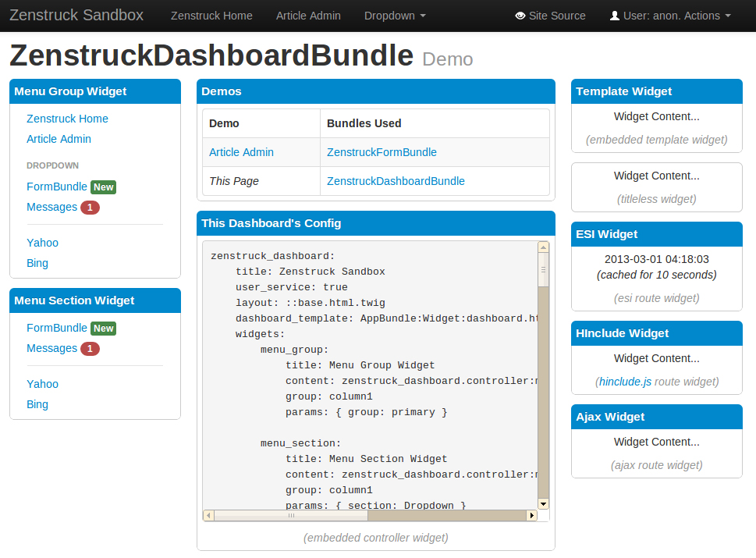
Task: Click the Template Widget header
Action: [x=657, y=91]
